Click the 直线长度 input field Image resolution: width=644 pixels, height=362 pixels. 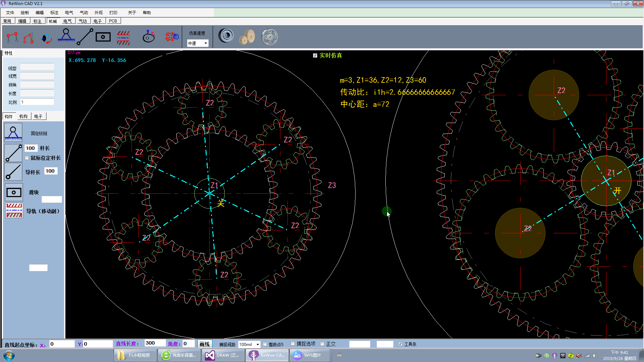155,343
